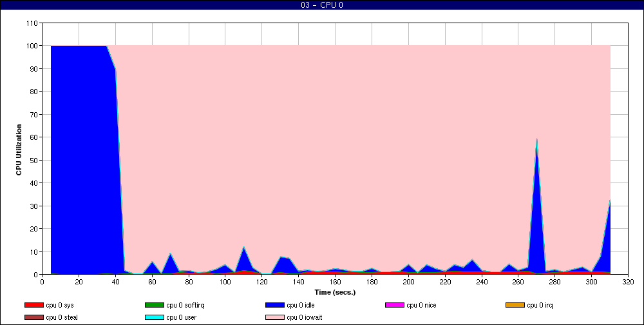Click the magenta cpu 0 nice legend swatch
This screenshot has height=325, width=644.
394,305
